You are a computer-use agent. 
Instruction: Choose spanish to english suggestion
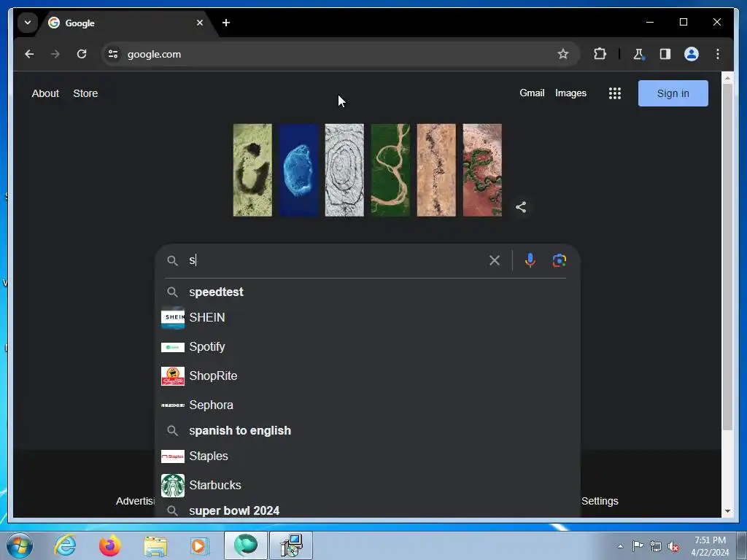click(x=367, y=430)
